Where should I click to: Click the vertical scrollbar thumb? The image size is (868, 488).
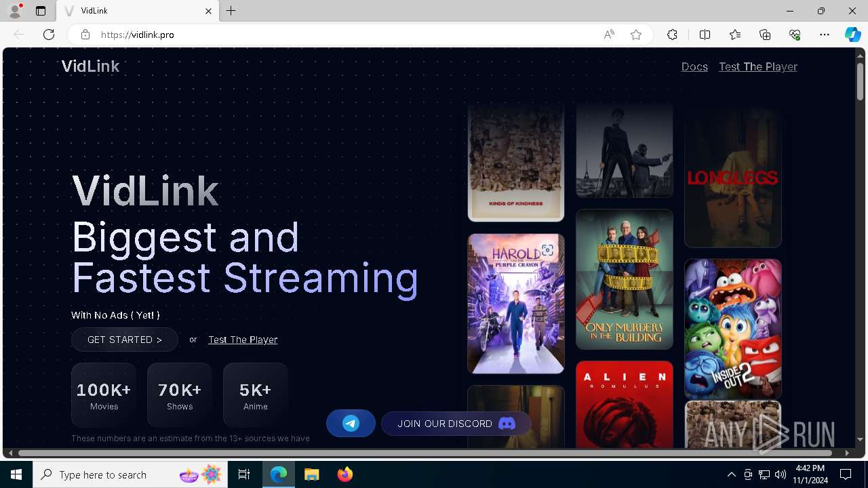(861, 81)
